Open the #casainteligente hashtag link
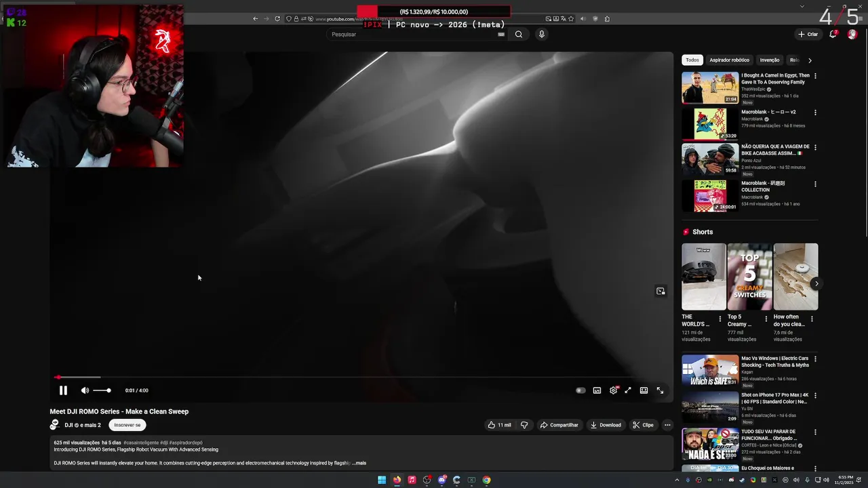The image size is (868, 488). 141,443
